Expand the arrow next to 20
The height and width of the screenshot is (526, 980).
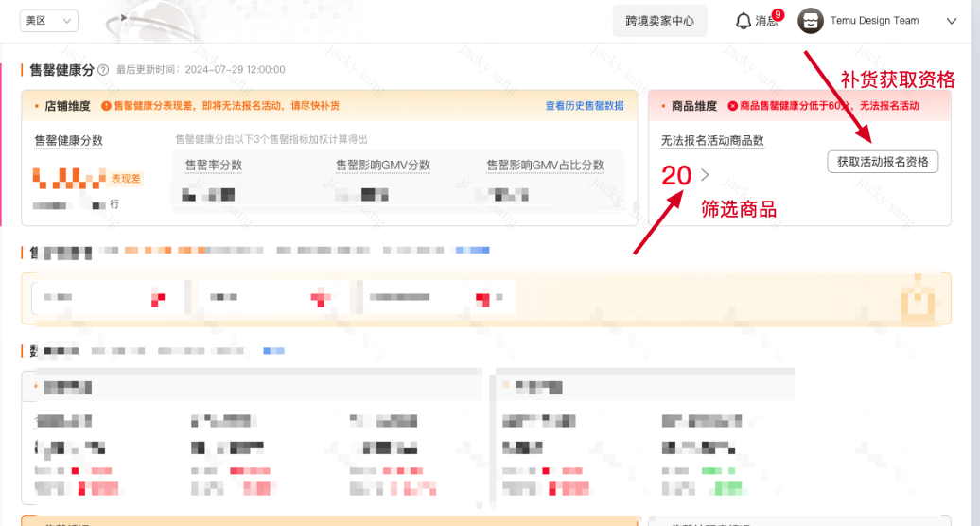(705, 175)
